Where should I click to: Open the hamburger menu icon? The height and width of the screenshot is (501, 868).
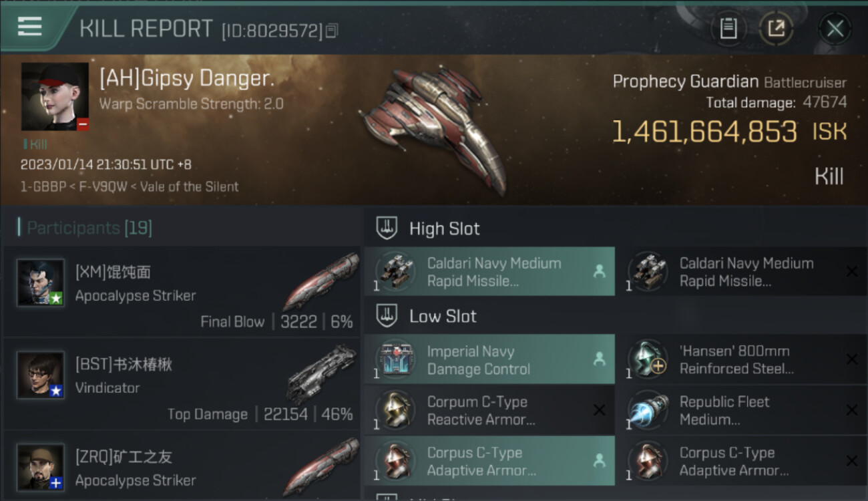click(30, 27)
